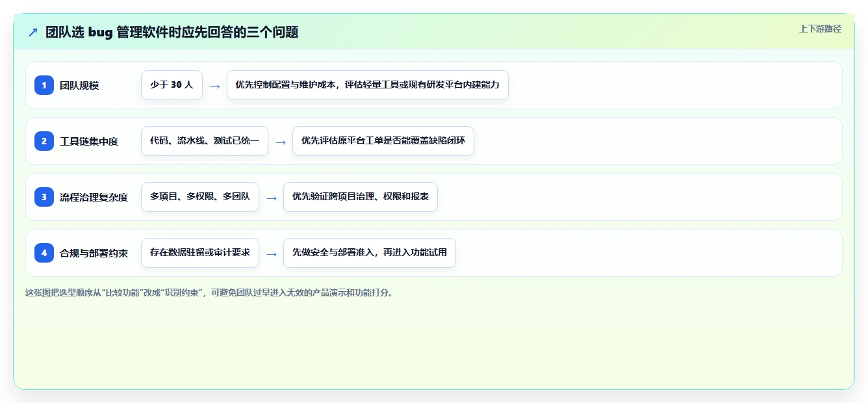The width and height of the screenshot is (868, 403).
Task: Select the 少于 30 人 condition box
Action: pyautogui.click(x=172, y=85)
